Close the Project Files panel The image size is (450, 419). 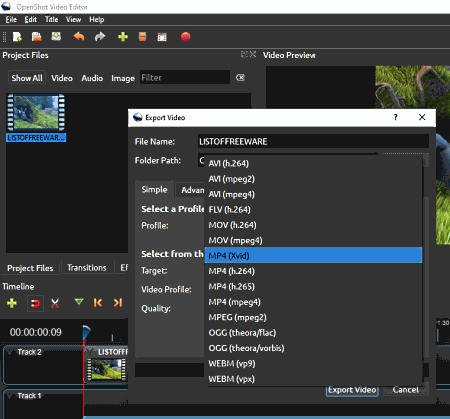[x=253, y=54]
